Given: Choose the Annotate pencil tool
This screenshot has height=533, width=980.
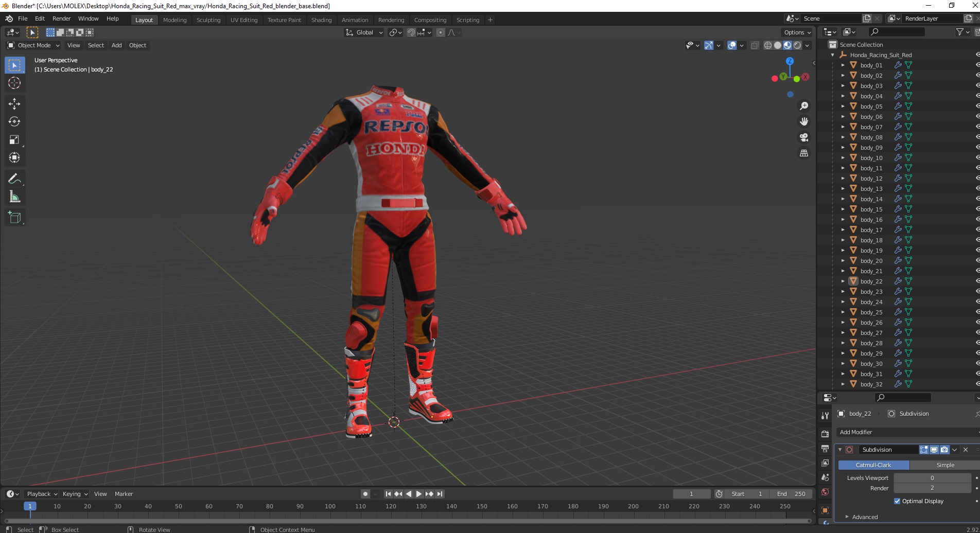Looking at the screenshot, I should (14, 179).
